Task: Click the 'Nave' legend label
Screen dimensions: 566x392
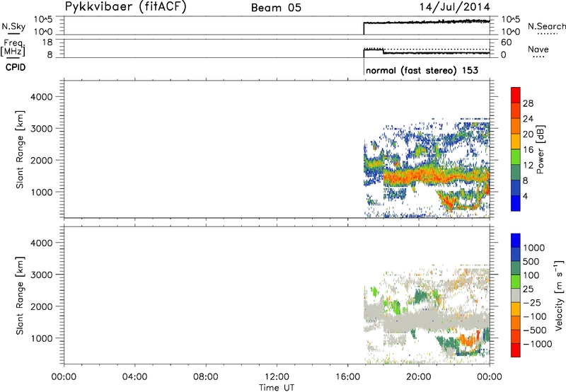Action: point(538,49)
